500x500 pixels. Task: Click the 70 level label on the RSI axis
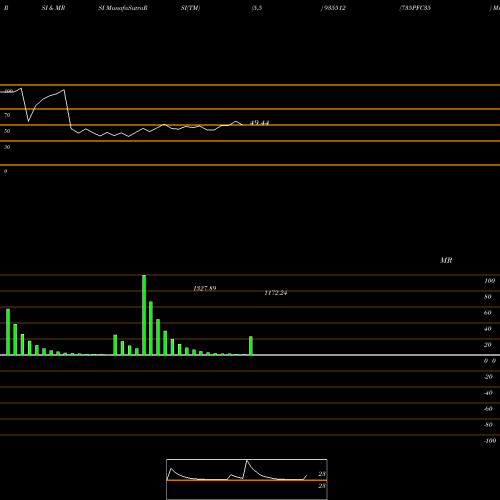(7, 115)
